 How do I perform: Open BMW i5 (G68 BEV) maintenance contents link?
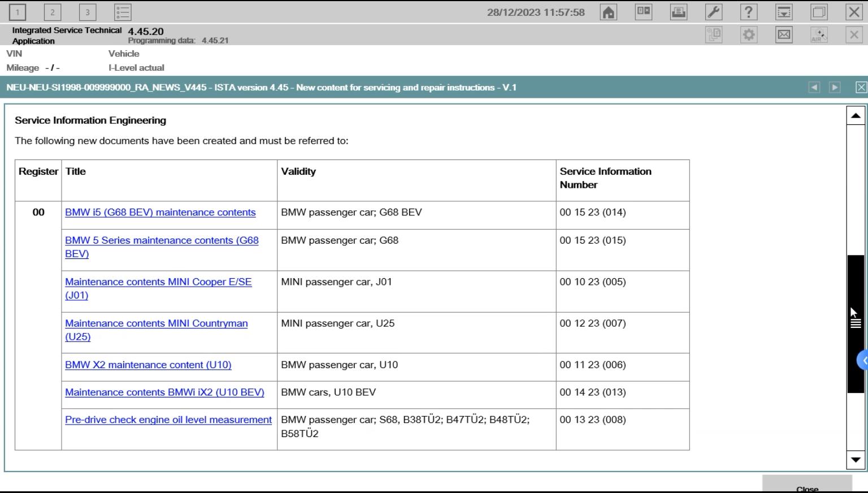(160, 213)
